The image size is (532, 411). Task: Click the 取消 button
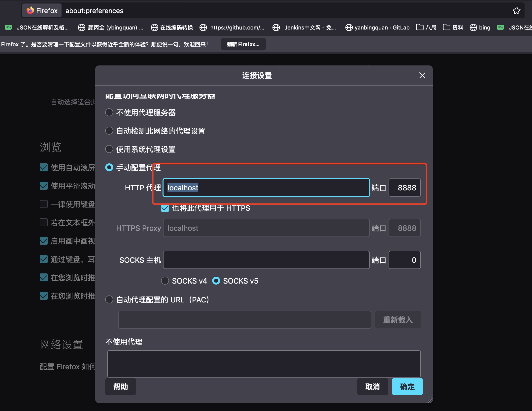[x=372, y=386]
